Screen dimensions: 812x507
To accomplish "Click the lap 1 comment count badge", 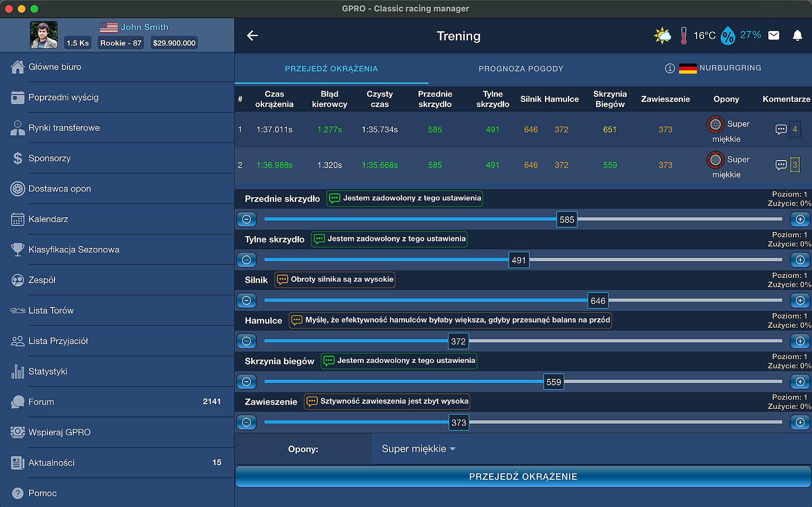I will point(795,130).
